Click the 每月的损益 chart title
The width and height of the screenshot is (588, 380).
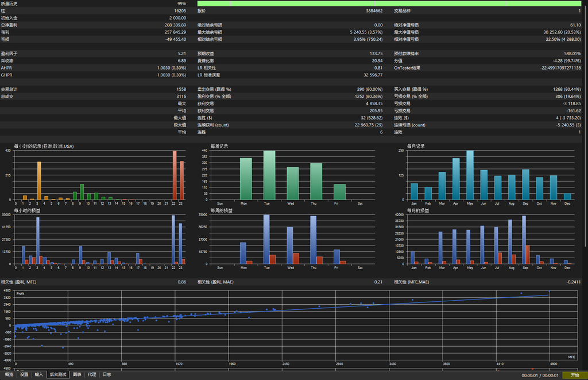pyautogui.click(x=418, y=210)
